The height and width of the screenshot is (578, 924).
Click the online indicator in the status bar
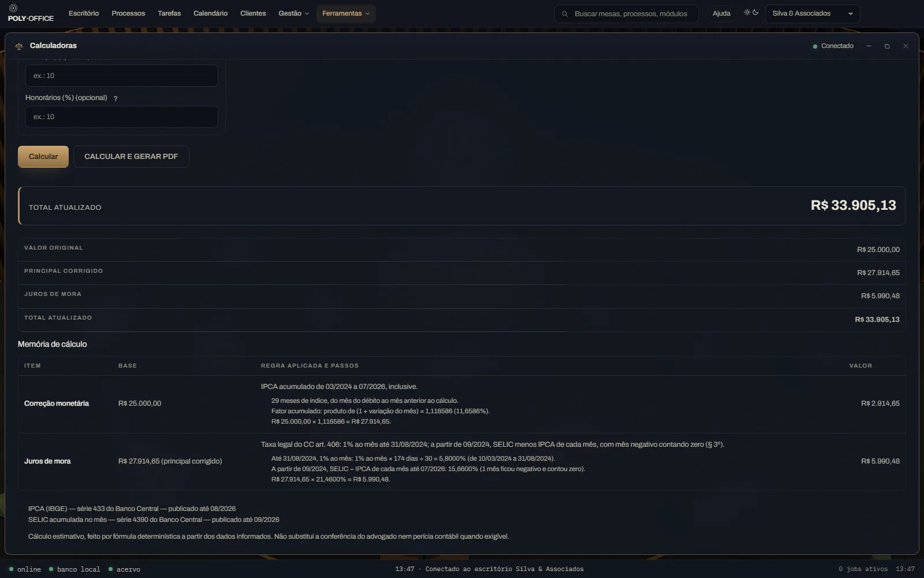point(25,569)
